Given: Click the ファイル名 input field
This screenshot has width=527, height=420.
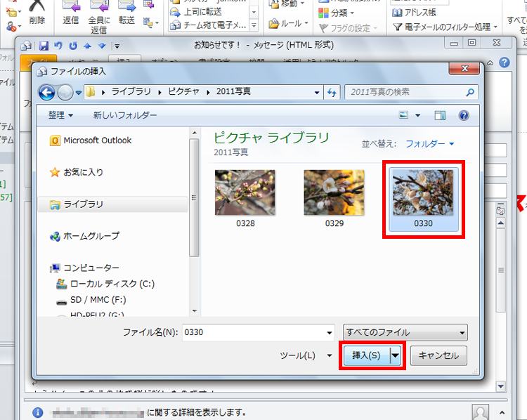Looking at the screenshot, I should (254, 332).
